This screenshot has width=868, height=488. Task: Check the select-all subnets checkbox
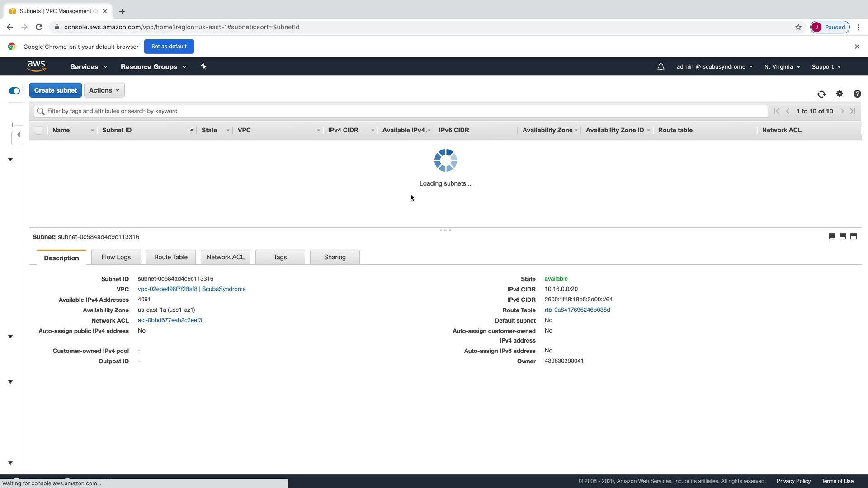[38, 130]
